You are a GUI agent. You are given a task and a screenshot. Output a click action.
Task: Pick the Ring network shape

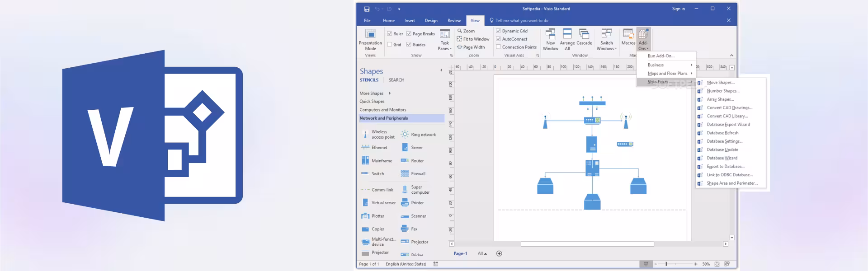click(x=418, y=135)
